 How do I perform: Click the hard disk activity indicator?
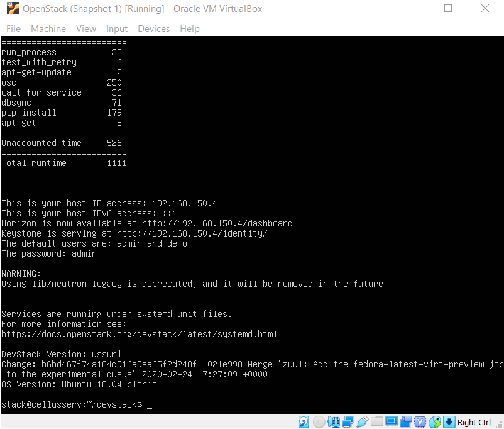click(x=304, y=422)
